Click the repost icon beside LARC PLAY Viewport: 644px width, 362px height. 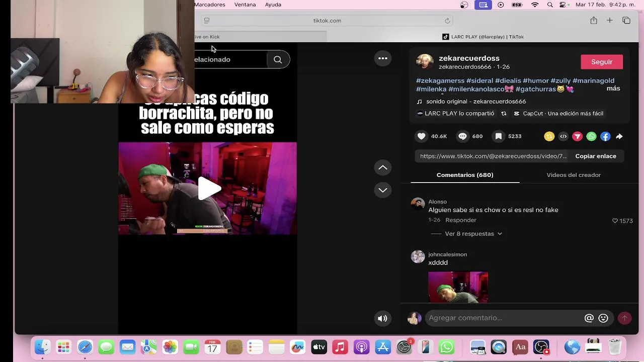pyautogui.click(x=504, y=114)
